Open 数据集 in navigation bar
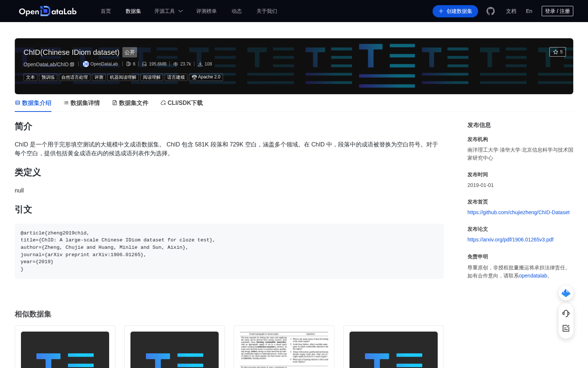This screenshot has height=368, width=588. click(x=133, y=11)
